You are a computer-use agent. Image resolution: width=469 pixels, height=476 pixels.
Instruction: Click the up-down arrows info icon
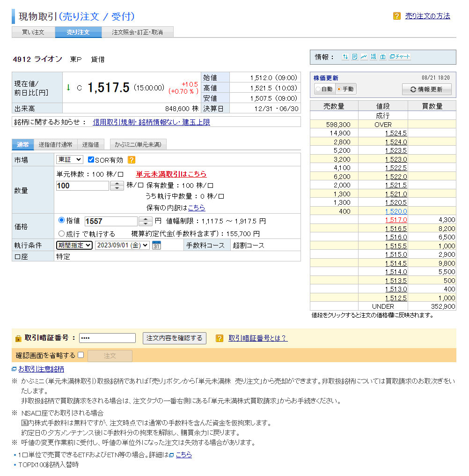(345, 57)
